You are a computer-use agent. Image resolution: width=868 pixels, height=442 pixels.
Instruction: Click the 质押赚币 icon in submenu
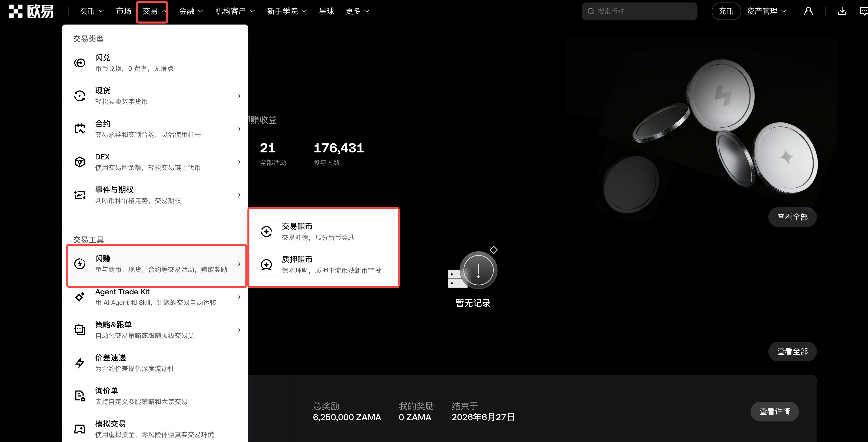[266, 265]
